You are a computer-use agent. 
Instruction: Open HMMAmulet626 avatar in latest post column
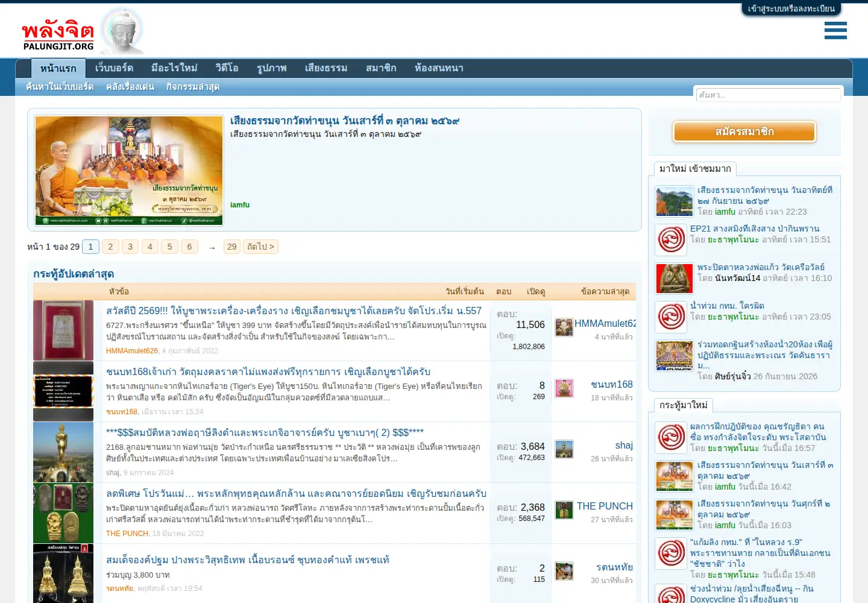pos(564,327)
